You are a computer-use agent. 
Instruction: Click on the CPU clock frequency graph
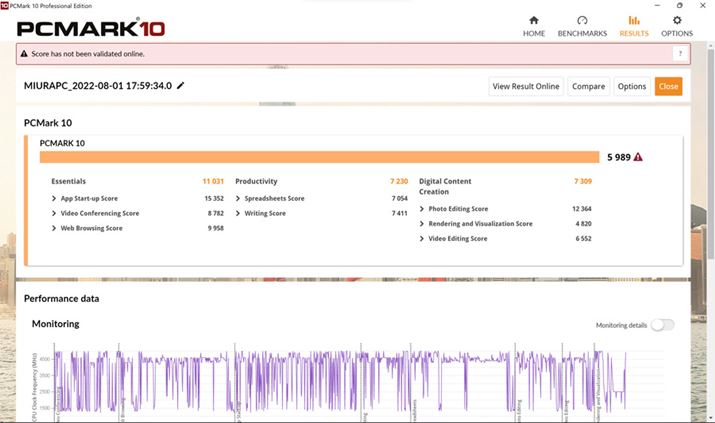340,380
